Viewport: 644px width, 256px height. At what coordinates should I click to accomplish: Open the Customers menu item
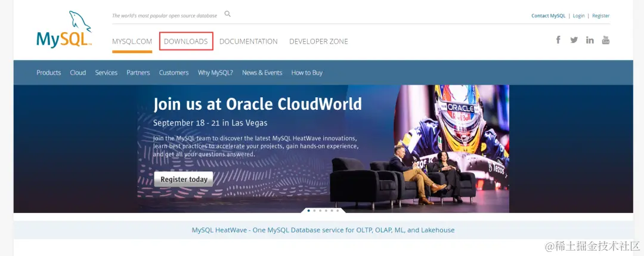(174, 73)
